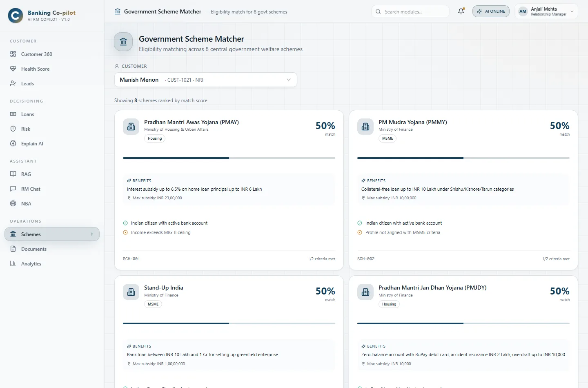588x388 pixels.
Task: Click the Housing tag on the PMAY card
Action: [155, 138]
